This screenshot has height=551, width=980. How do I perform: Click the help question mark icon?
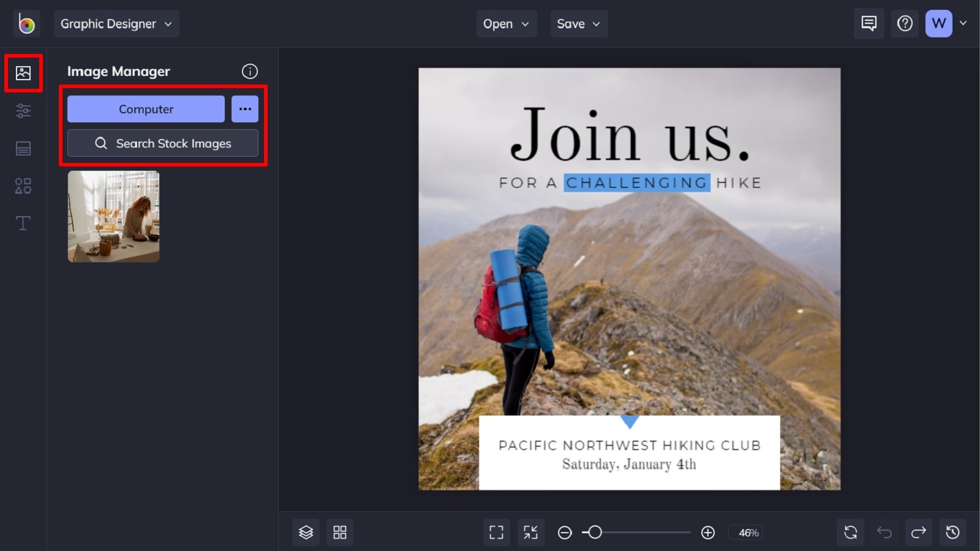pyautogui.click(x=905, y=23)
